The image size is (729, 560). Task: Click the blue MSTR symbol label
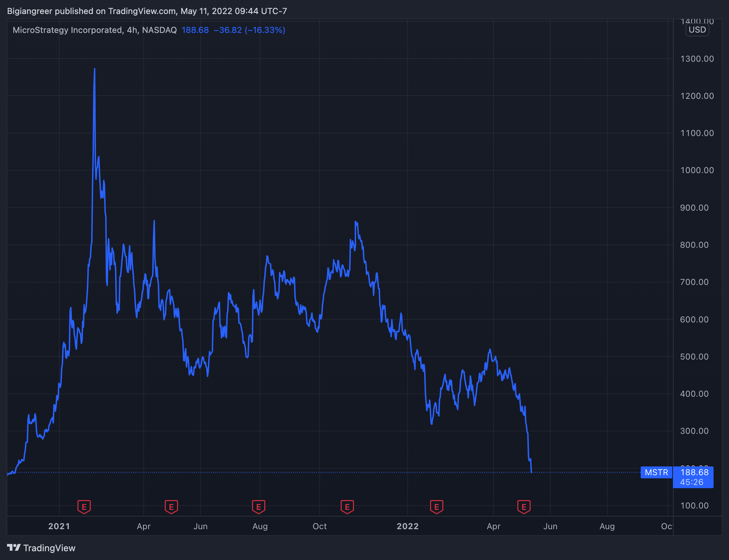click(656, 472)
